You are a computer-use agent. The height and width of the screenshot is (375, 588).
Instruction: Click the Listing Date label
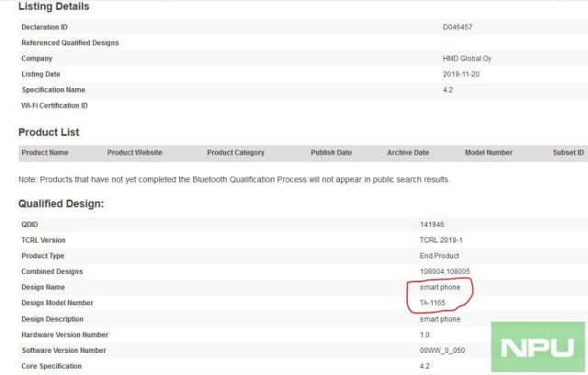(x=40, y=74)
